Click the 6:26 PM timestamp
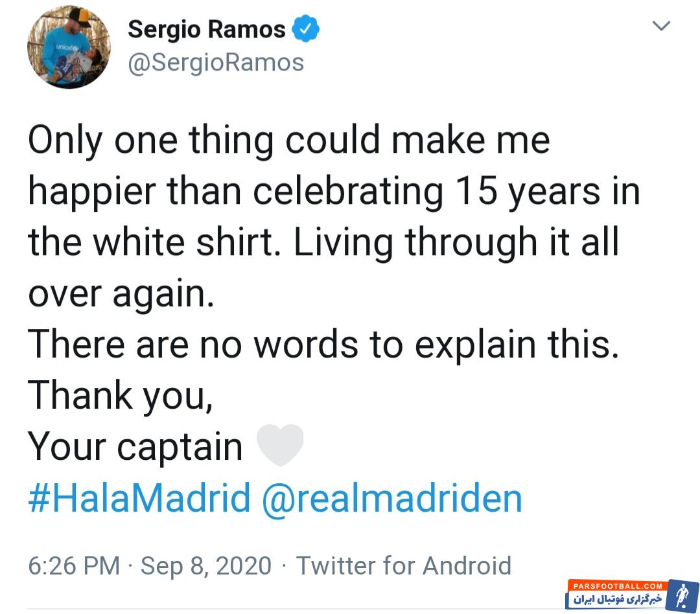 click(x=74, y=565)
